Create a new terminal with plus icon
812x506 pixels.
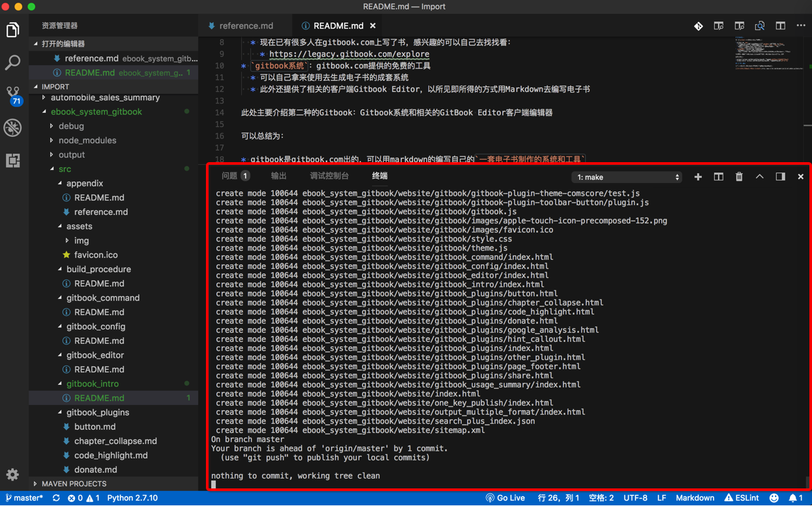698,176
